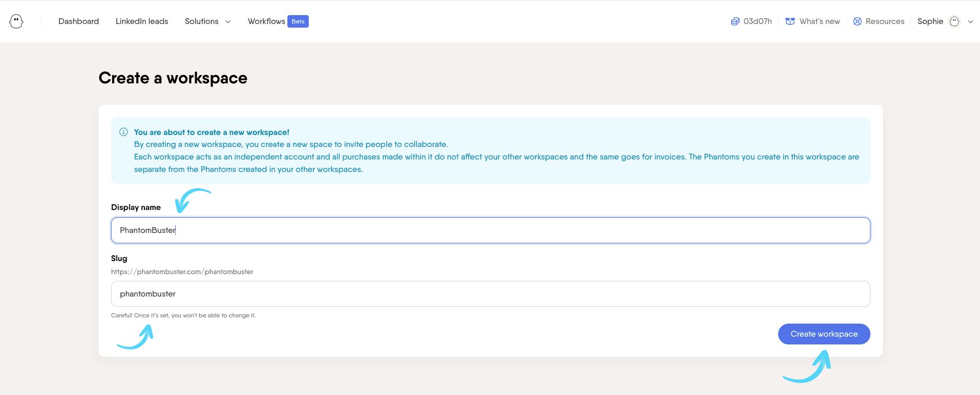The image size is (980, 395).
Task: Click the Create workspace button
Action: (824, 334)
